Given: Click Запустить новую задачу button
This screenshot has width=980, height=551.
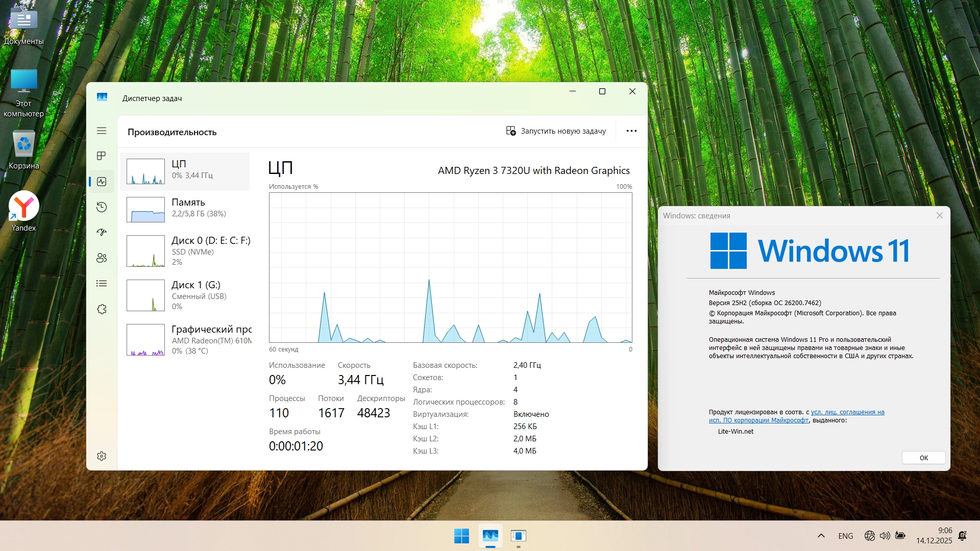Looking at the screenshot, I should tap(556, 131).
